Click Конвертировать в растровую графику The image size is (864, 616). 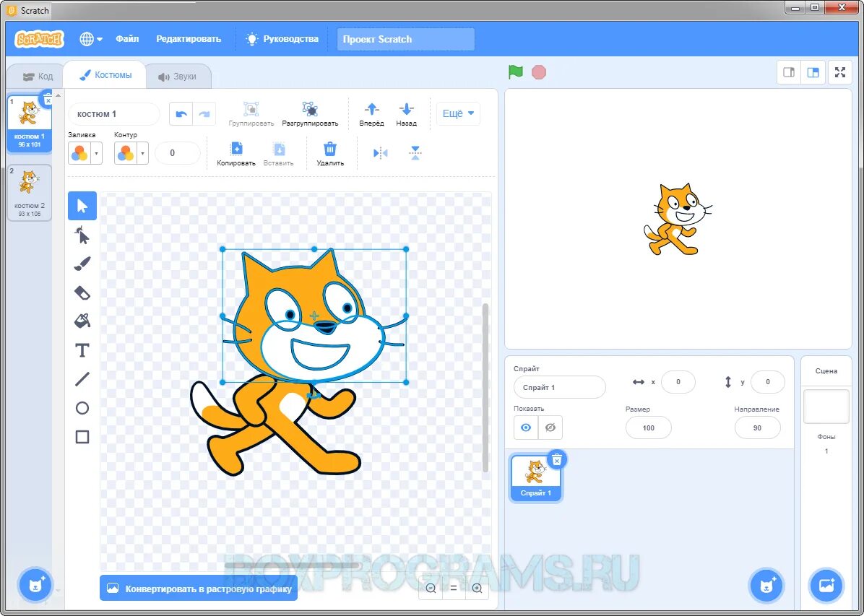(199, 589)
